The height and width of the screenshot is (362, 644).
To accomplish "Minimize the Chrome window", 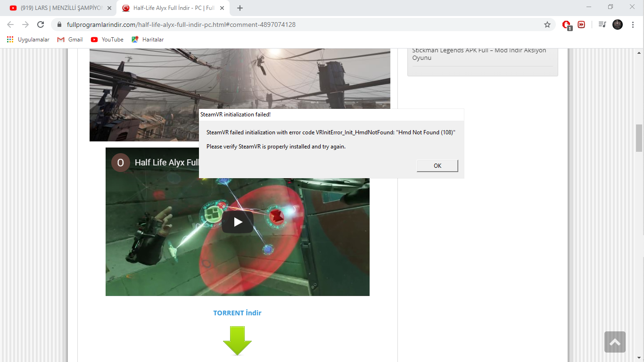I will click(589, 7).
